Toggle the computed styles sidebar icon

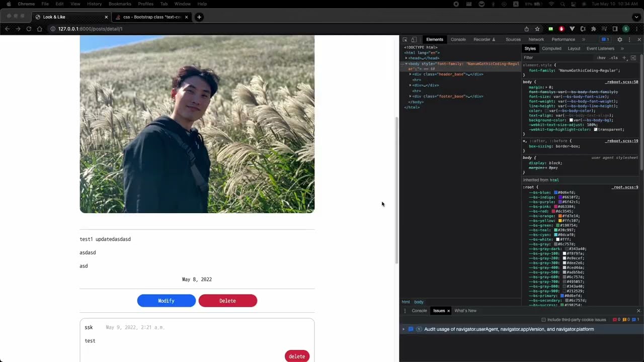(633, 58)
